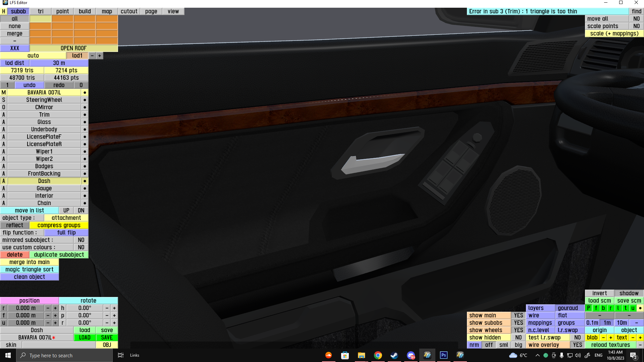The width and height of the screenshot is (644, 362).
Task: Toggle mirrored subobject NO value
Action: point(81,240)
